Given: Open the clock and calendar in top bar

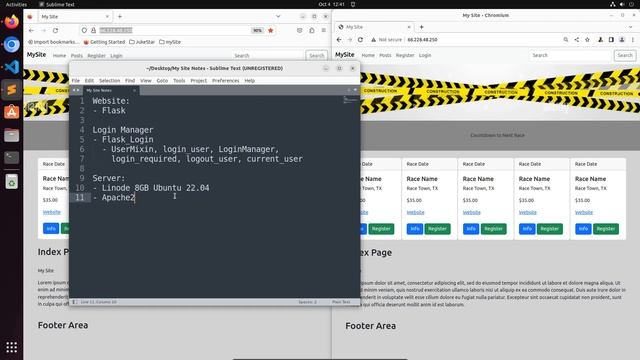Looking at the screenshot, I should point(331,4).
